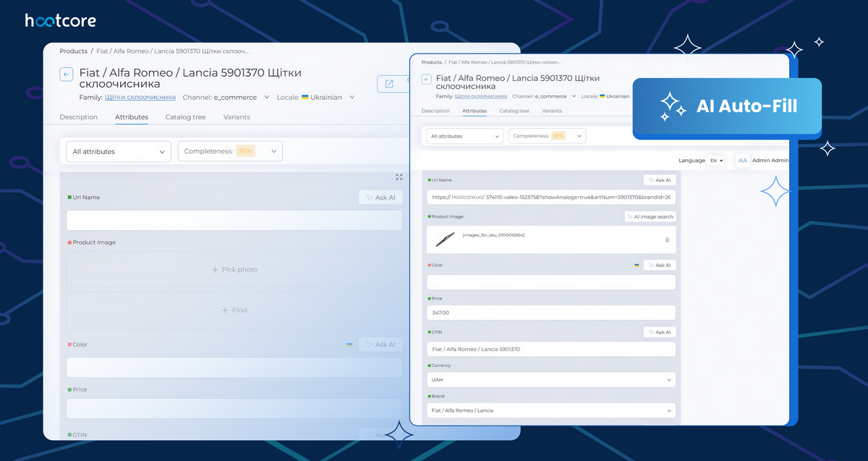Expand the Completeness 92% dropdown in left panel
This screenshot has height=461, width=868.
pos(230,151)
